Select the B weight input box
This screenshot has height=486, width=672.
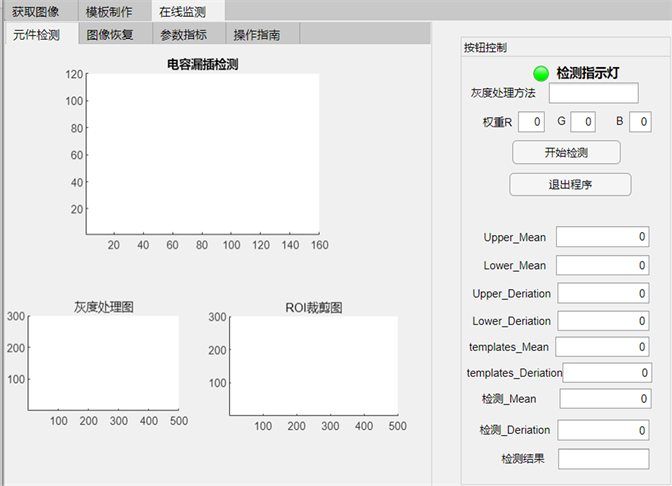(x=639, y=122)
